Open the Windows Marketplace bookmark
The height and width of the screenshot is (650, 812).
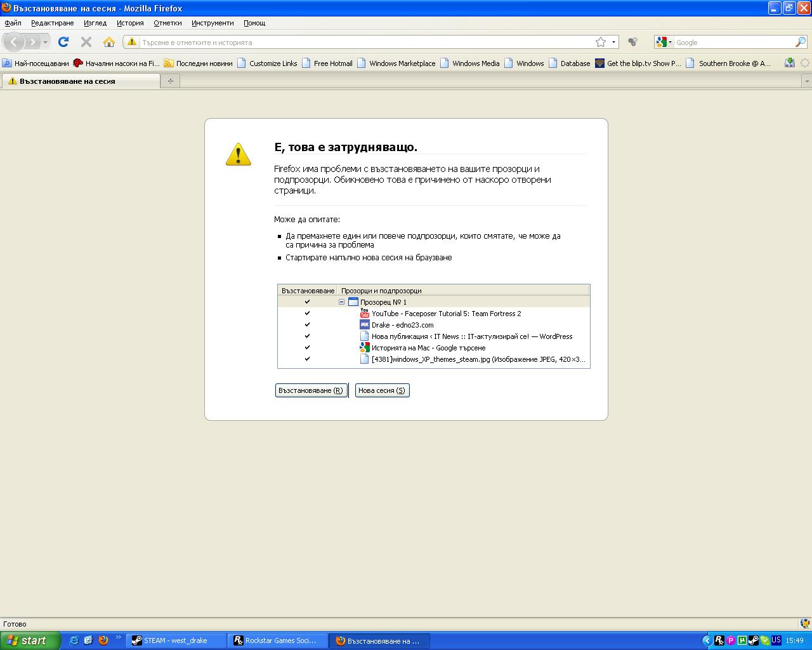[x=396, y=63]
